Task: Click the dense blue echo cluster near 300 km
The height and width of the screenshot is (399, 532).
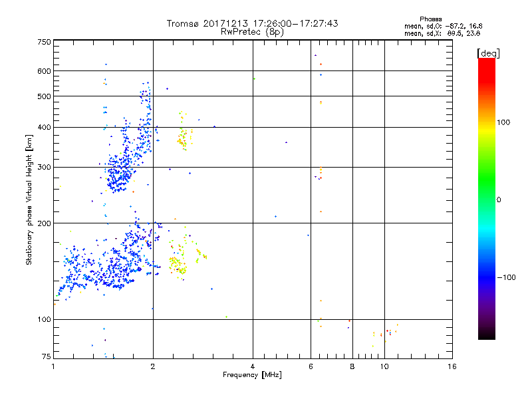Action: tap(119, 173)
